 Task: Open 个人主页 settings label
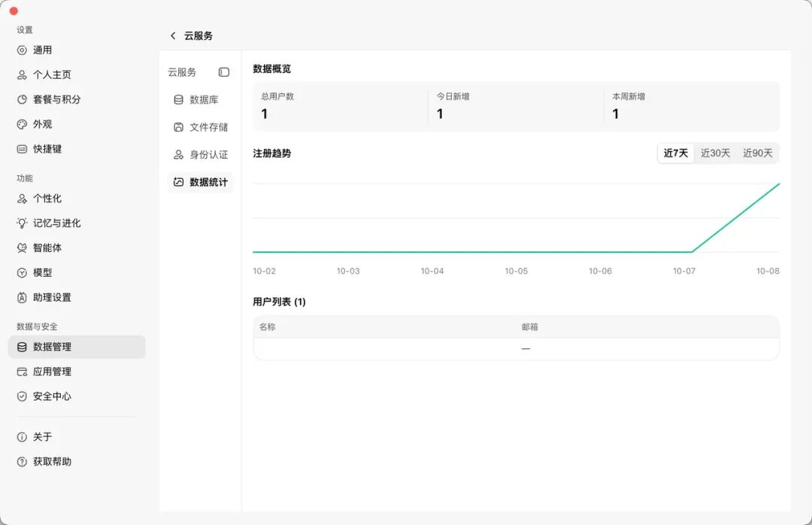pos(53,74)
